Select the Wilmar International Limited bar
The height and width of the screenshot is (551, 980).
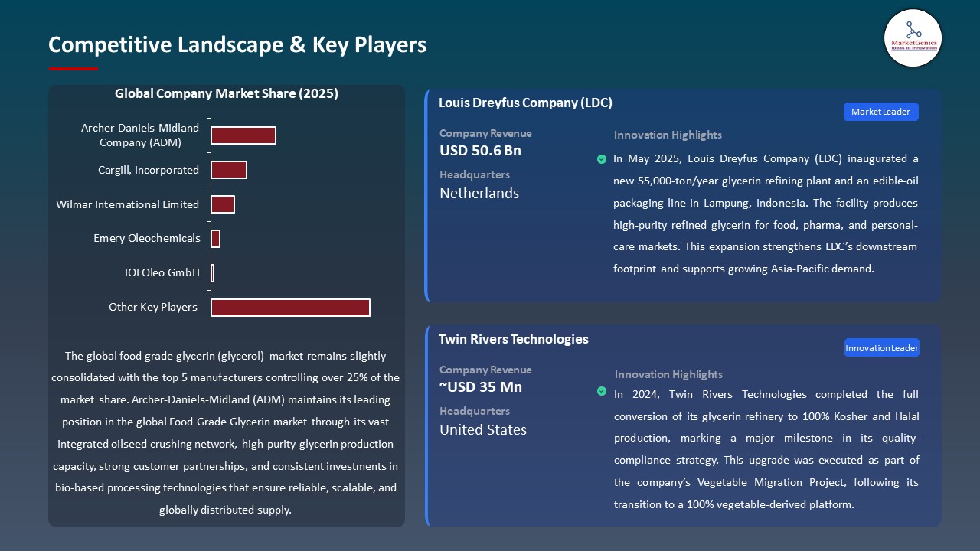tap(223, 204)
